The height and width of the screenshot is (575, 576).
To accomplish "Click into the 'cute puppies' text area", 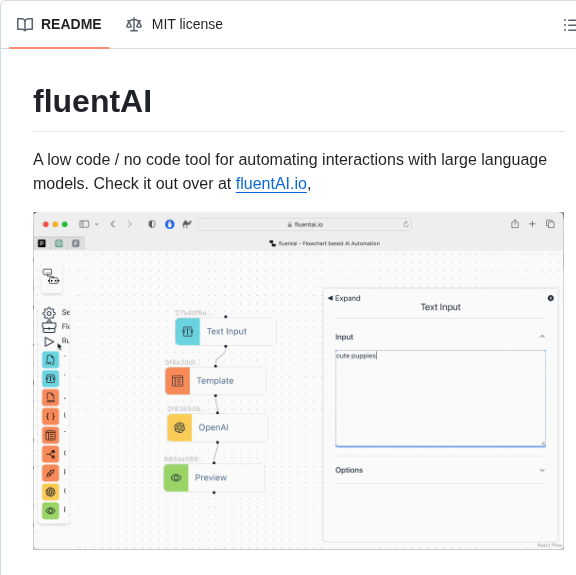I will point(440,398).
